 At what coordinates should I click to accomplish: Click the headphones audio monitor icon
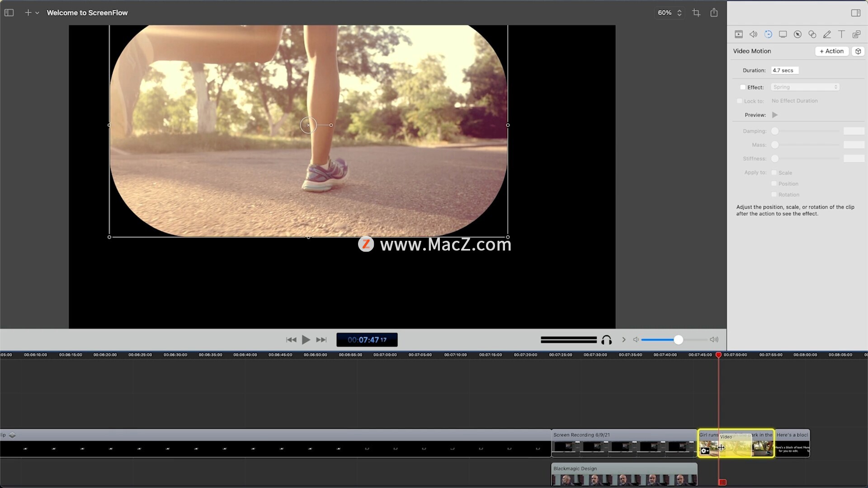(x=607, y=340)
